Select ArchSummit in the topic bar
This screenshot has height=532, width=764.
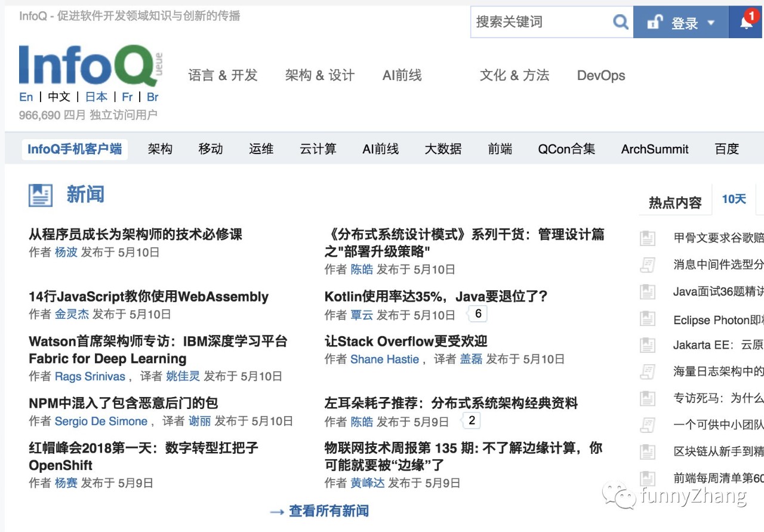655,149
